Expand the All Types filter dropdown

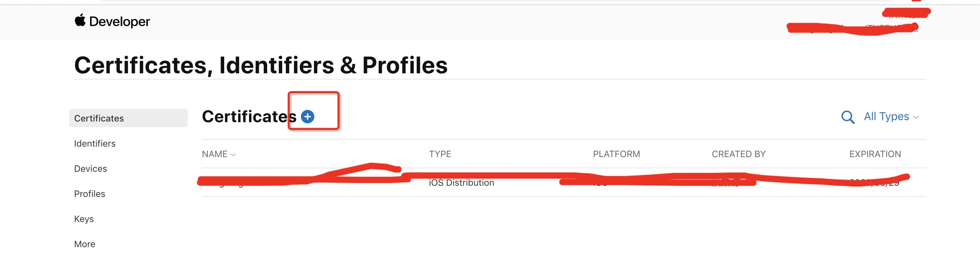pos(891,116)
